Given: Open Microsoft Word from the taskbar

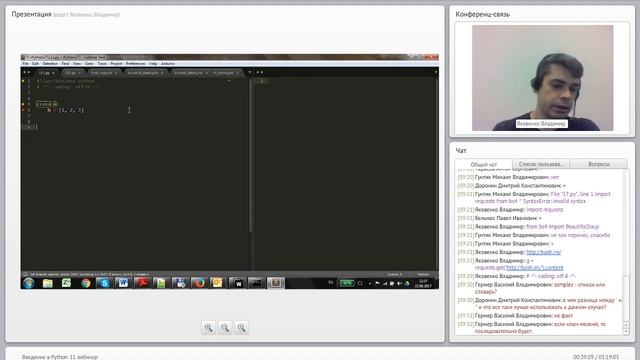Looking at the screenshot, I should coord(123,283).
